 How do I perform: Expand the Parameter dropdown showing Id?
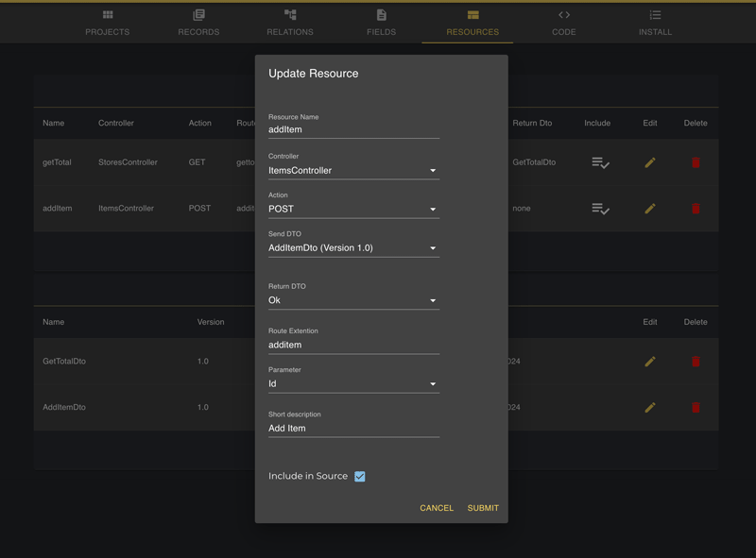(353, 384)
